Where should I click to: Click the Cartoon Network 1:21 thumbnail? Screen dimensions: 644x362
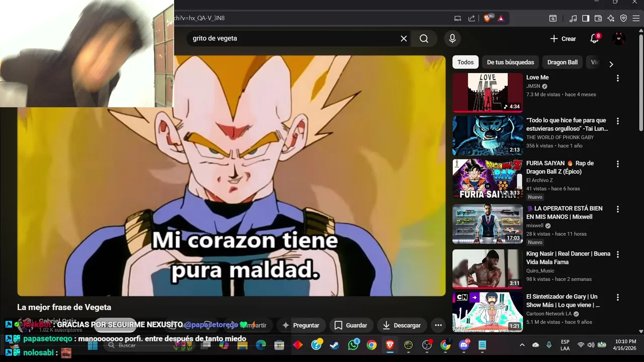click(488, 312)
